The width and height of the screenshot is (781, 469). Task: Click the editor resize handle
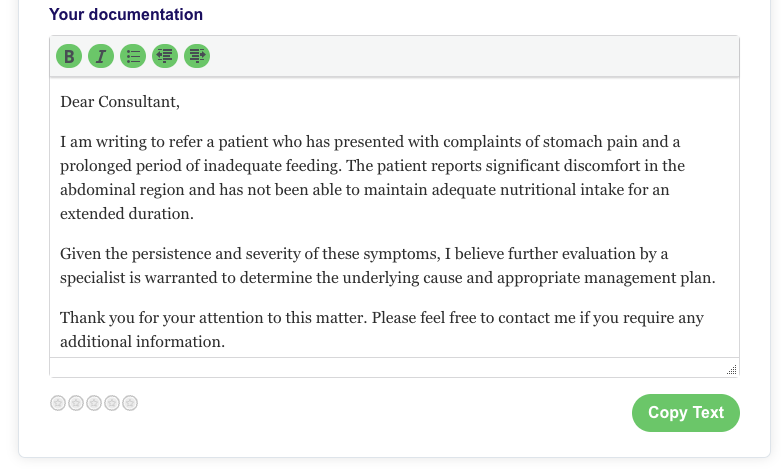pyautogui.click(x=732, y=370)
